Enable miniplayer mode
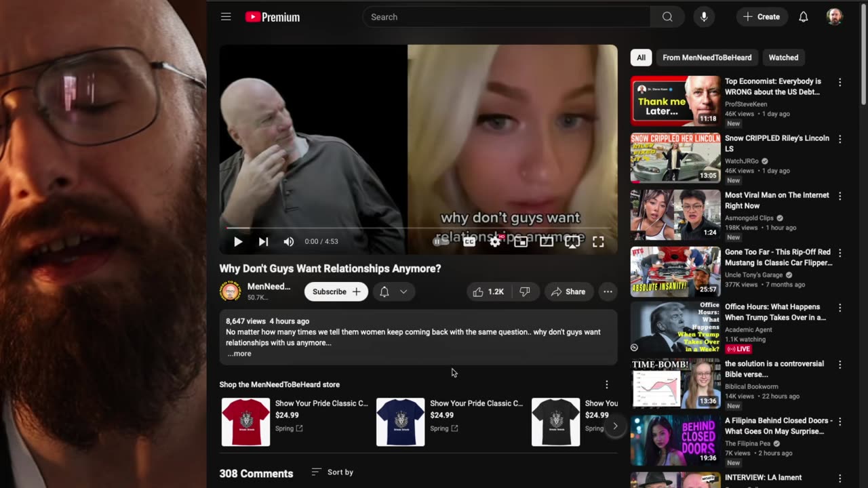Screen dimensions: 868x488 pyautogui.click(x=521, y=241)
